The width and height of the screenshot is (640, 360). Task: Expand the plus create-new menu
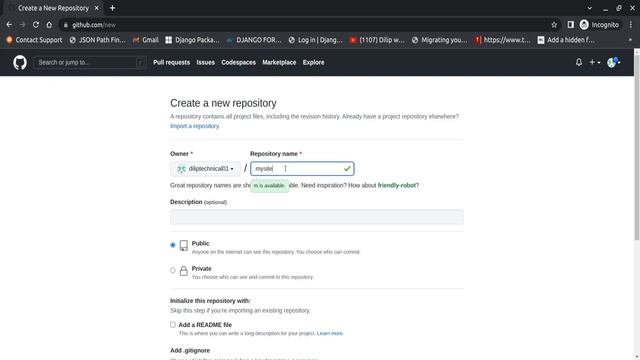coord(595,62)
